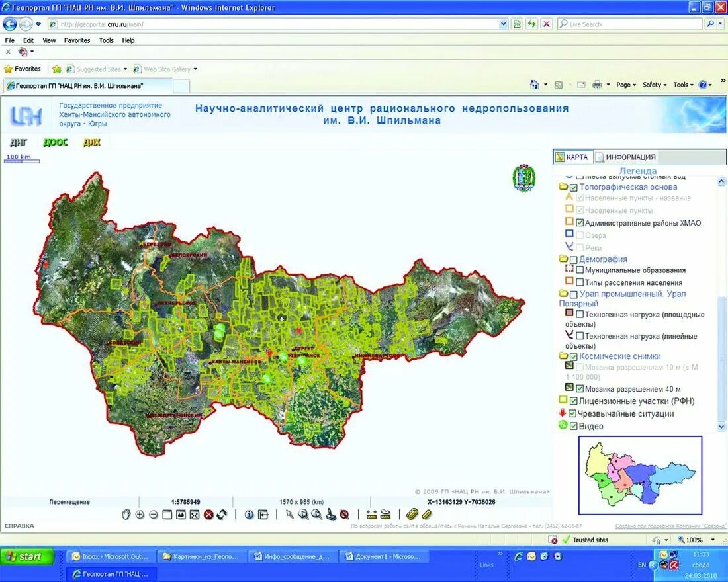Click the single paperclip icon
Image resolution: width=728 pixels, height=582 pixels.
[426, 515]
